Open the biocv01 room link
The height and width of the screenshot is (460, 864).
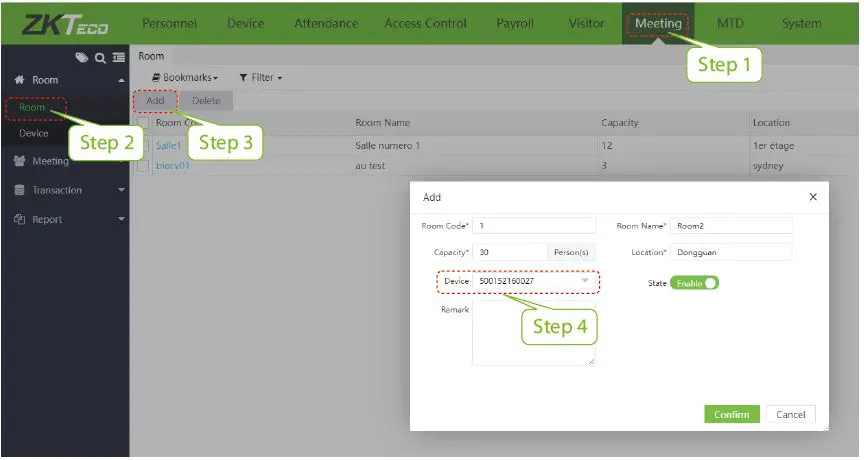[172, 166]
